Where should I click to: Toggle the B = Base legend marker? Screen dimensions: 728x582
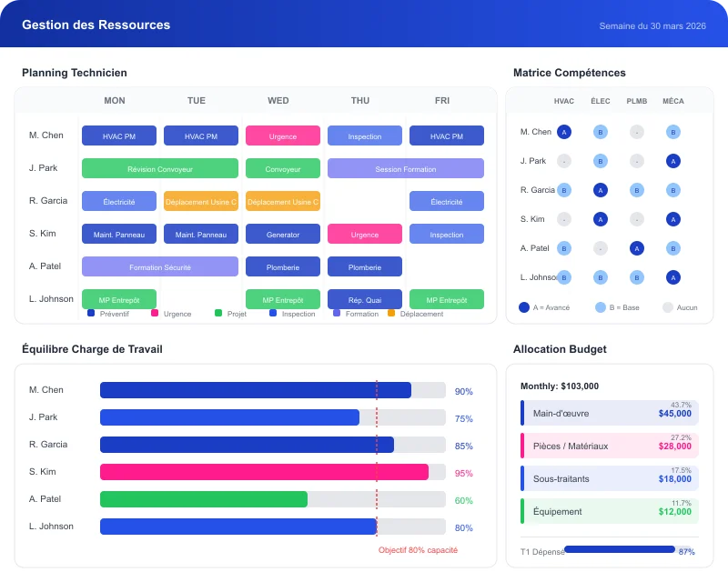pyautogui.click(x=600, y=306)
